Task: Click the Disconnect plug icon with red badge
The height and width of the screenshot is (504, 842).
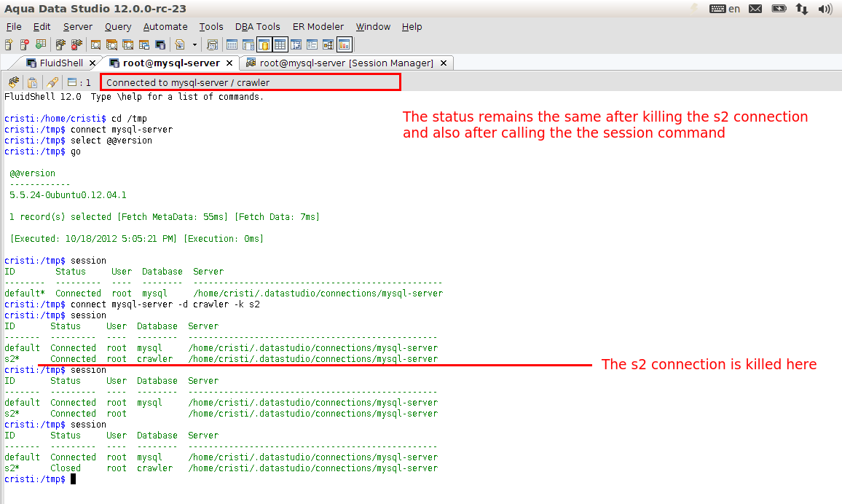Action: (x=76, y=44)
